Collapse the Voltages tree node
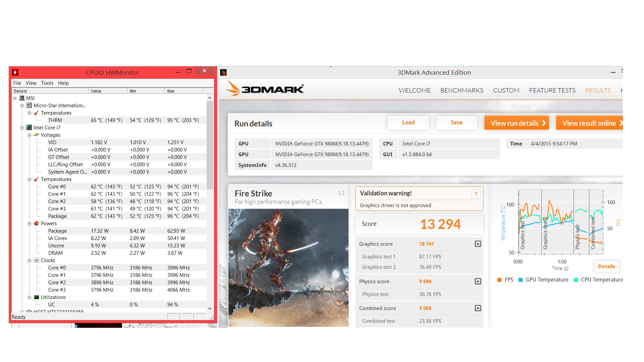The height and width of the screenshot is (362, 644). pos(30,135)
